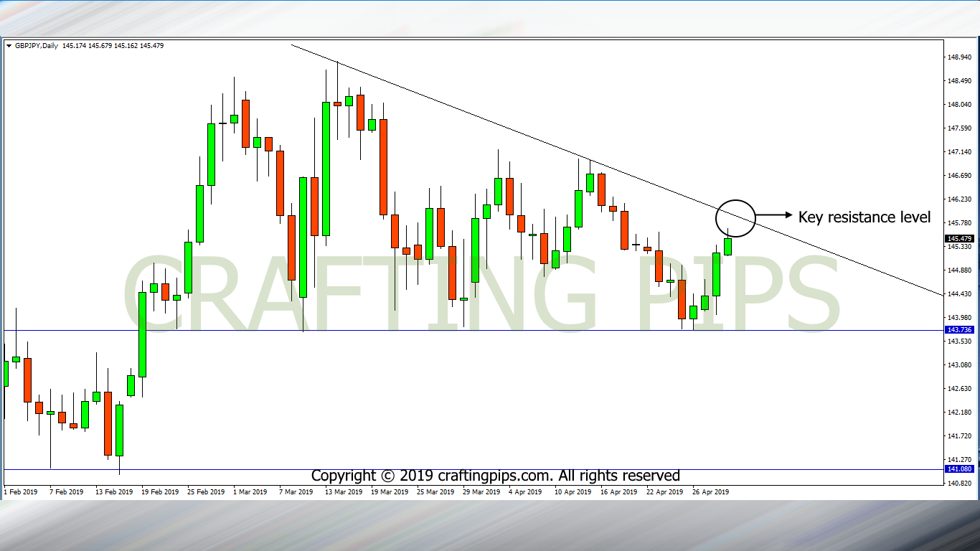The width and height of the screenshot is (980, 551).
Task: Click the 13 Feb 2019 date label
Action: pyautogui.click(x=113, y=492)
